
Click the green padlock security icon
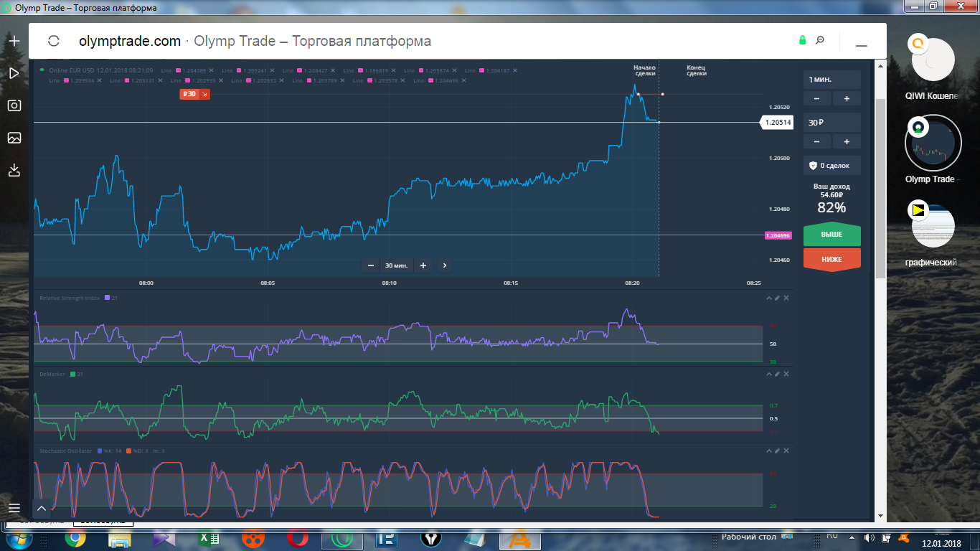pos(803,40)
